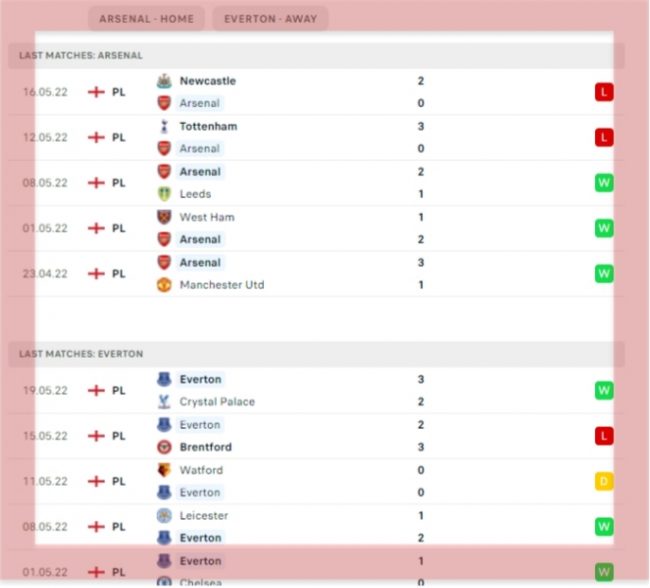Click the Tottenham club crest icon

click(x=164, y=126)
